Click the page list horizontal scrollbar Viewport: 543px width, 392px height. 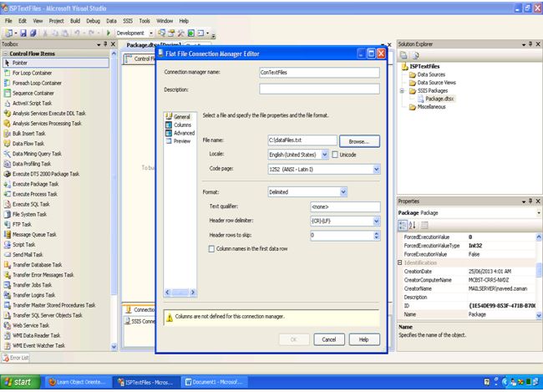[x=180, y=293]
